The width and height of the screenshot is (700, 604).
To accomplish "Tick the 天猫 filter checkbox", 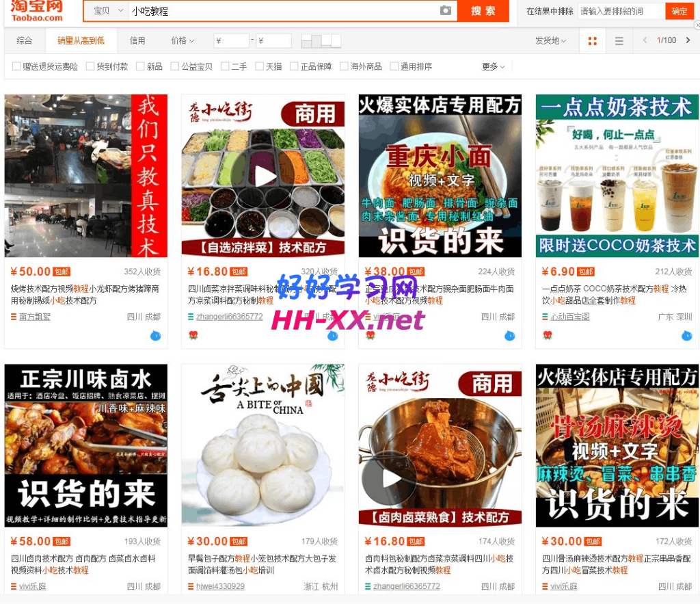I will pos(260,66).
